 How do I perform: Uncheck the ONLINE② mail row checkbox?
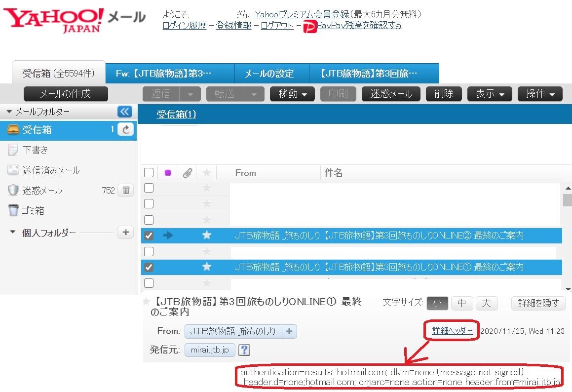click(x=149, y=235)
